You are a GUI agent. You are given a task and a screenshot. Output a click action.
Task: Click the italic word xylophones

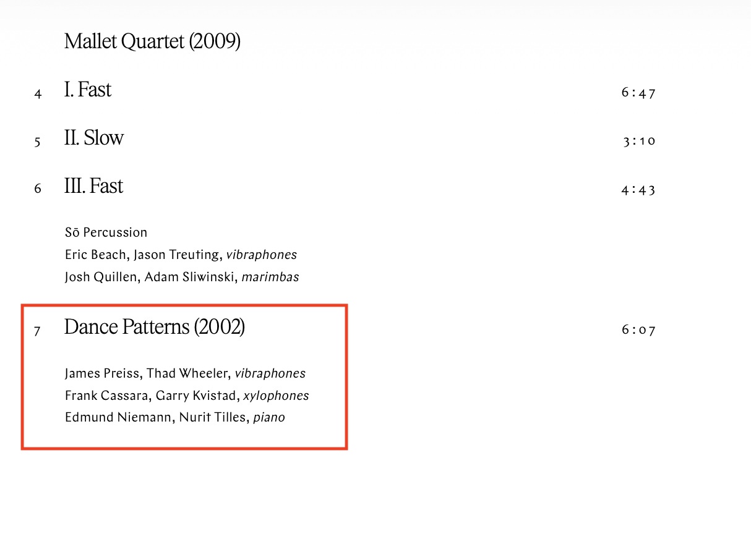(276, 396)
